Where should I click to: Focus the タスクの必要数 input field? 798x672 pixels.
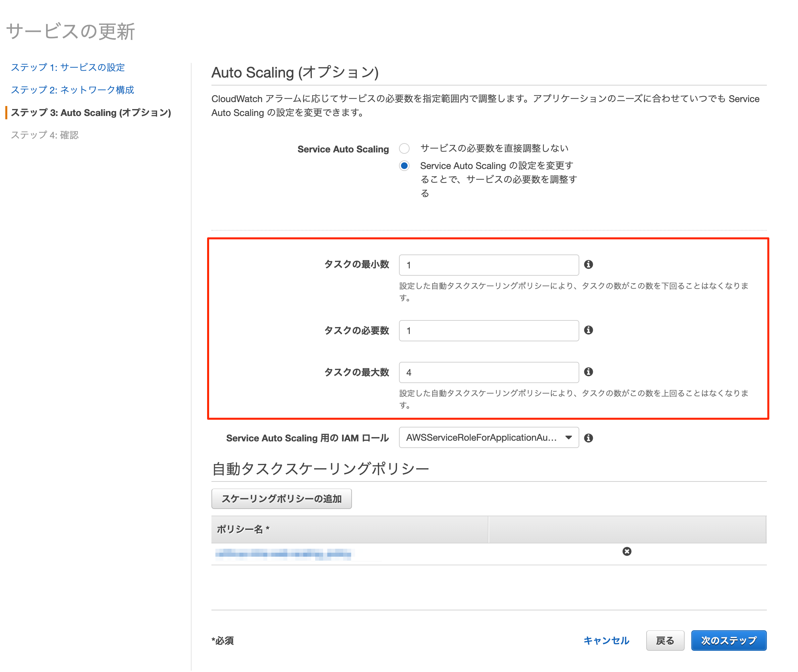(489, 330)
